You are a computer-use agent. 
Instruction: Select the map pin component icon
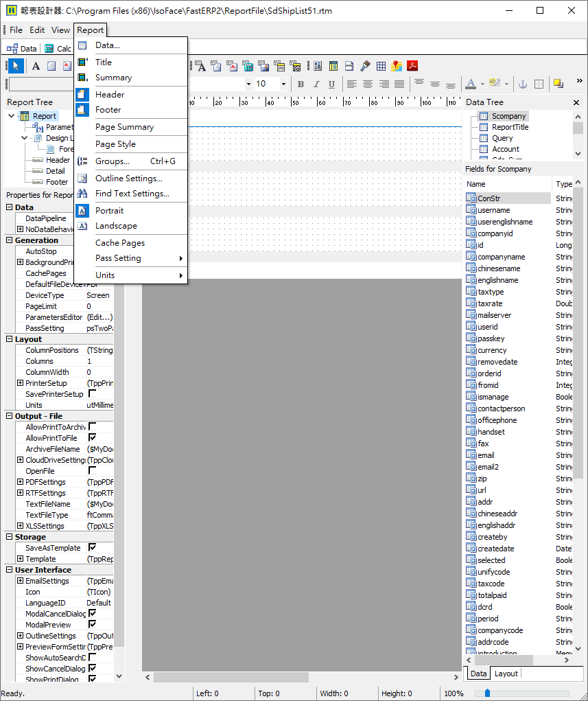pyautogui.click(x=397, y=66)
